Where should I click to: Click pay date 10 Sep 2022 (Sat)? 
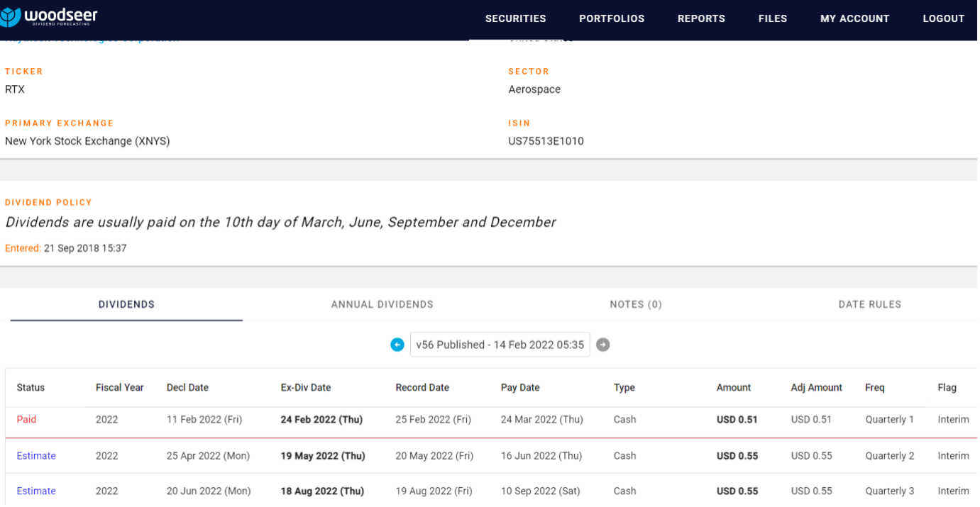541,491
